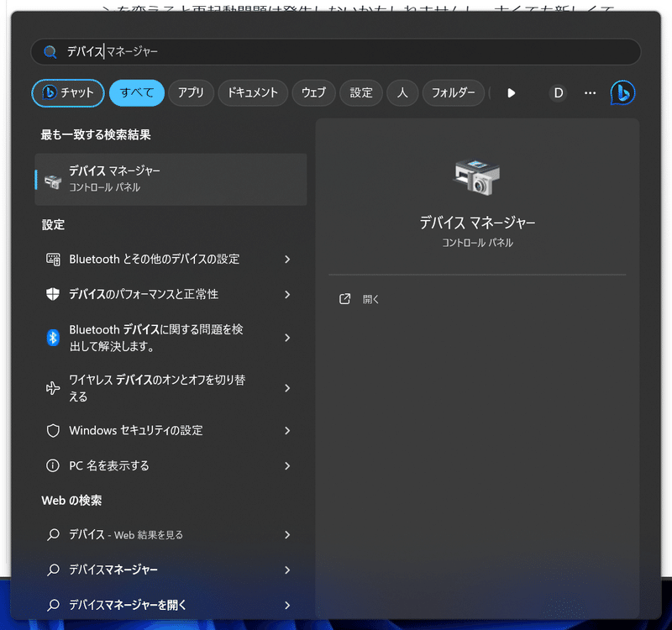Show more filters with the arrow button
Viewport: 672px width, 630px height.
click(511, 93)
